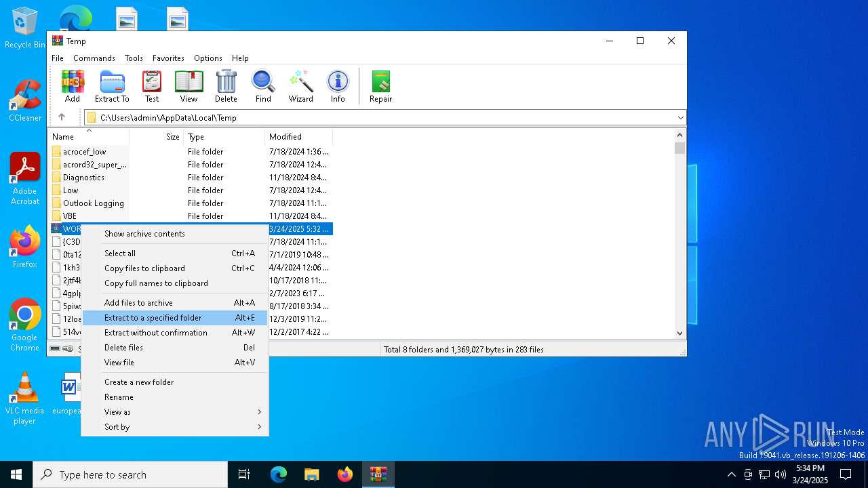Go up one folder level arrow
The width and height of the screenshot is (868, 488).
click(62, 117)
